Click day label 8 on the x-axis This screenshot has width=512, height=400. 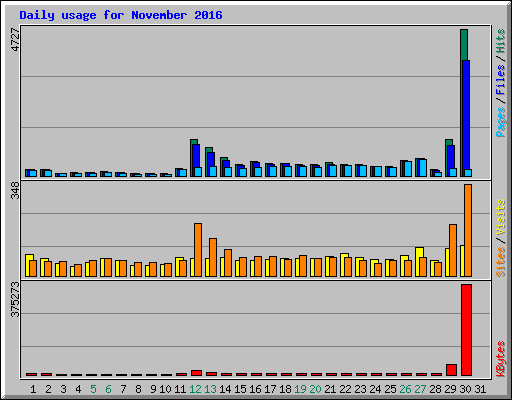[x=138, y=389]
